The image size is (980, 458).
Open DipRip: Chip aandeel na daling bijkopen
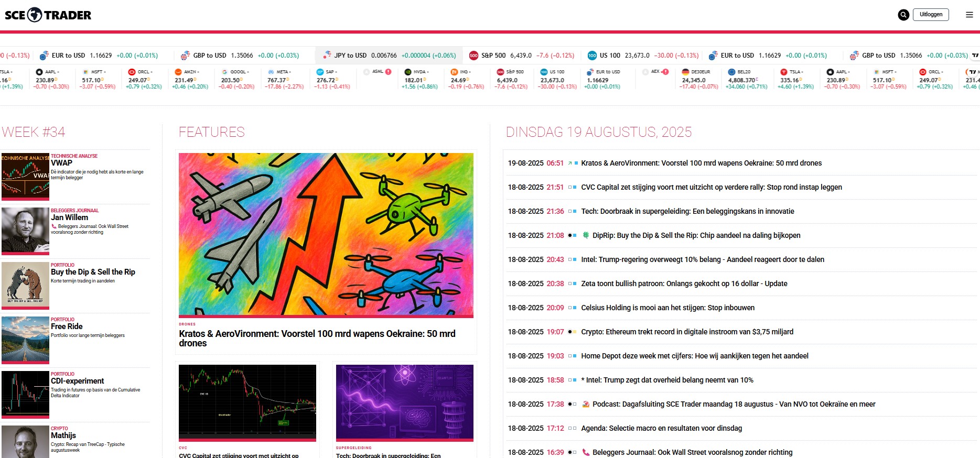[x=696, y=235]
